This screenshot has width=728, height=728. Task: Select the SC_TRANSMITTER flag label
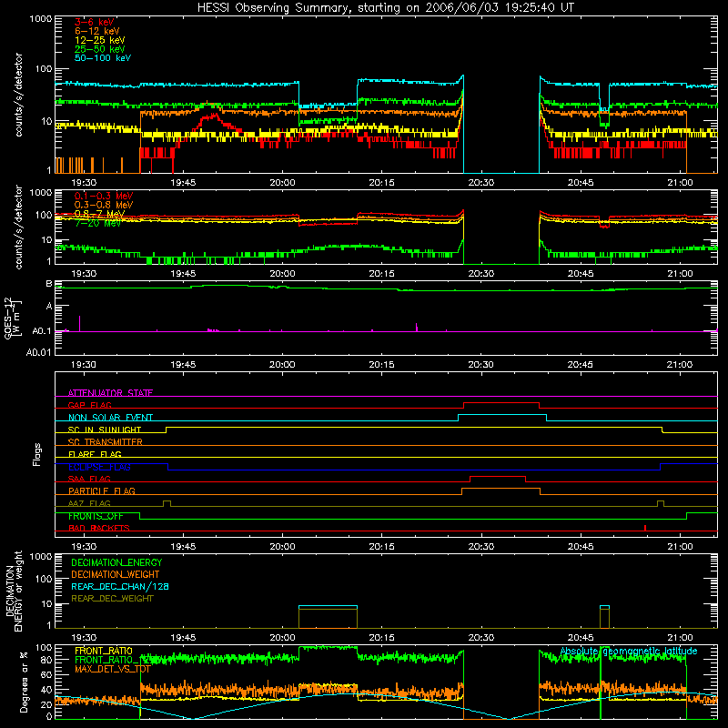tap(105, 442)
